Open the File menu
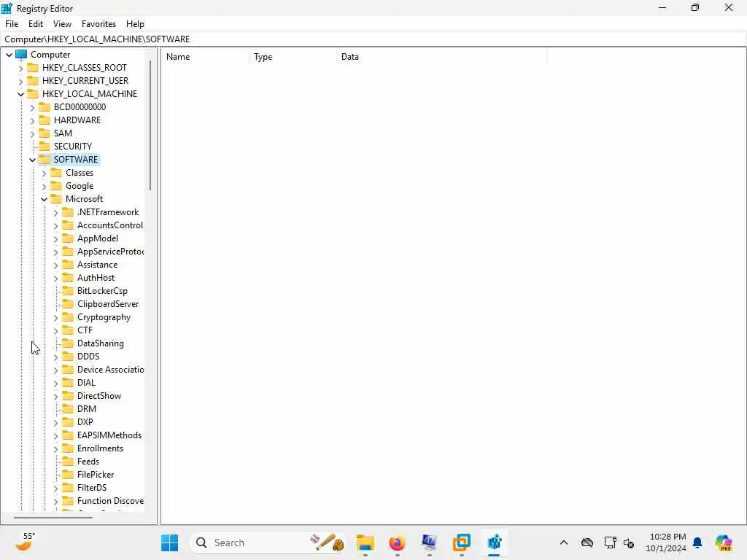The image size is (747, 560). click(x=12, y=24)
